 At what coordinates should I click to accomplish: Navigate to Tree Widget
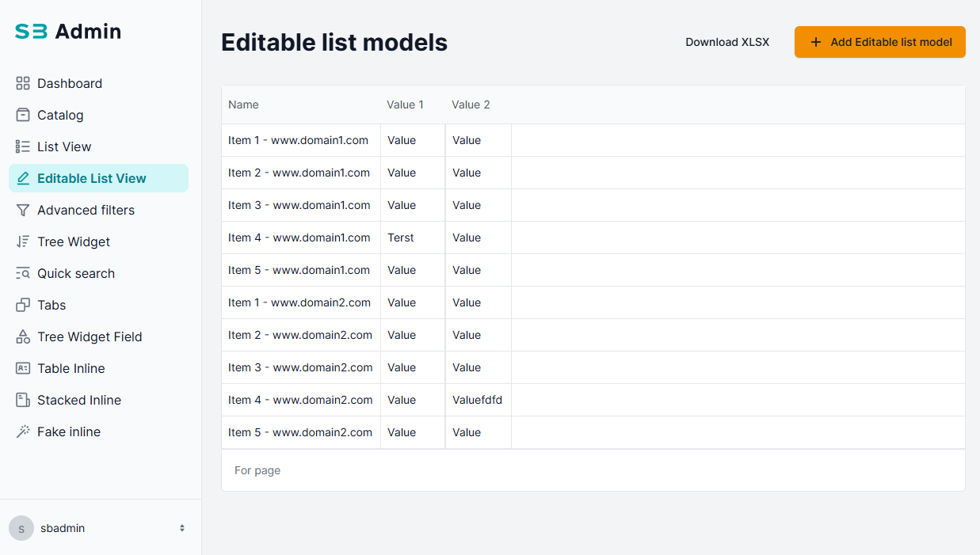pos(98,241)
